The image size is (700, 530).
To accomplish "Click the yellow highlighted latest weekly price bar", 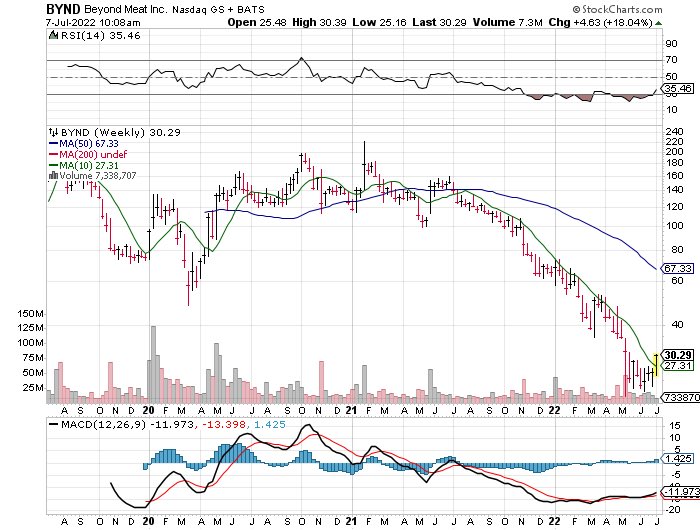I will (656, 364).
